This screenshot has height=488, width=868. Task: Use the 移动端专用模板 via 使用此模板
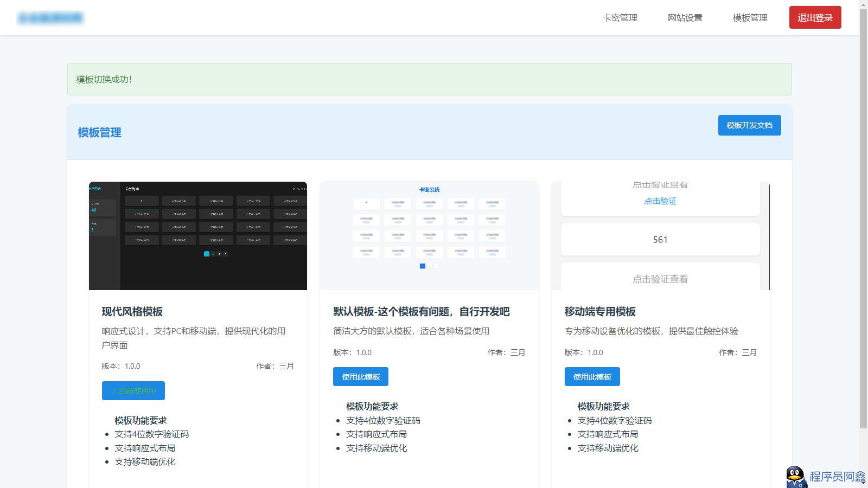coord(592,377)
